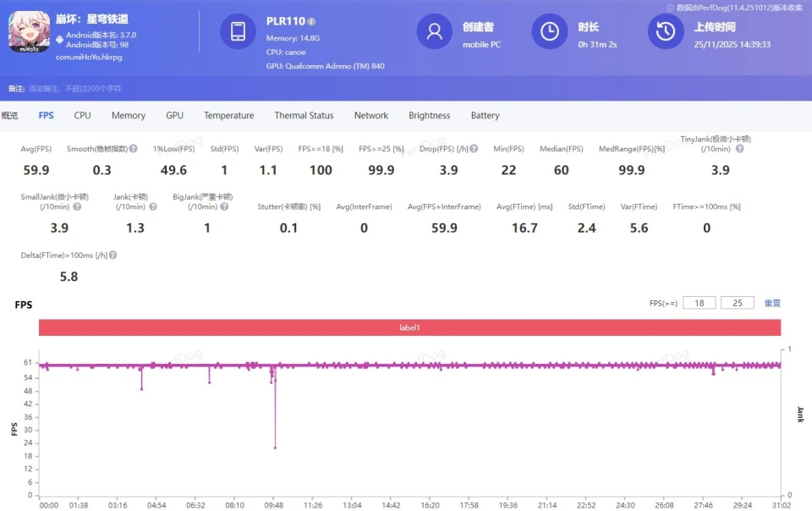
Task: Click the 创建者 user profile icon
Action: pos(434,31)
